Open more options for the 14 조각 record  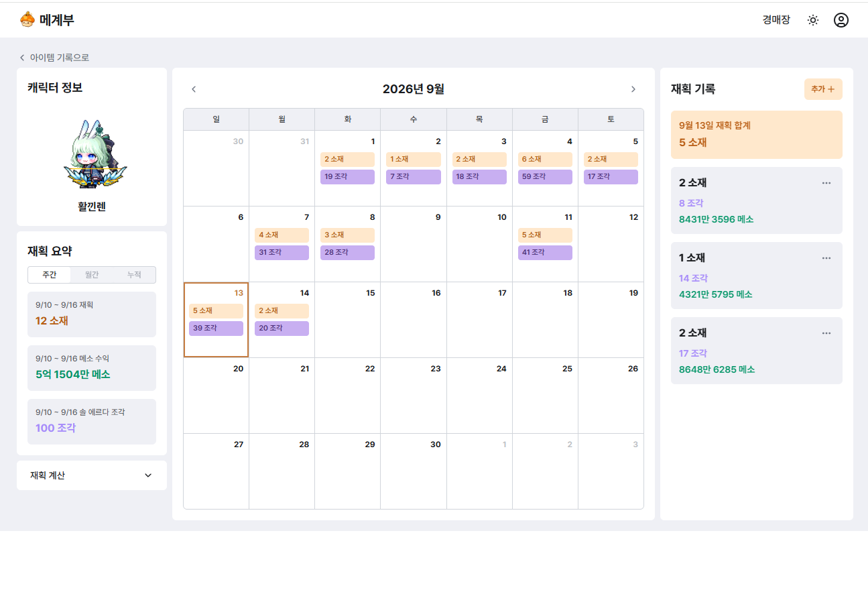826,258
